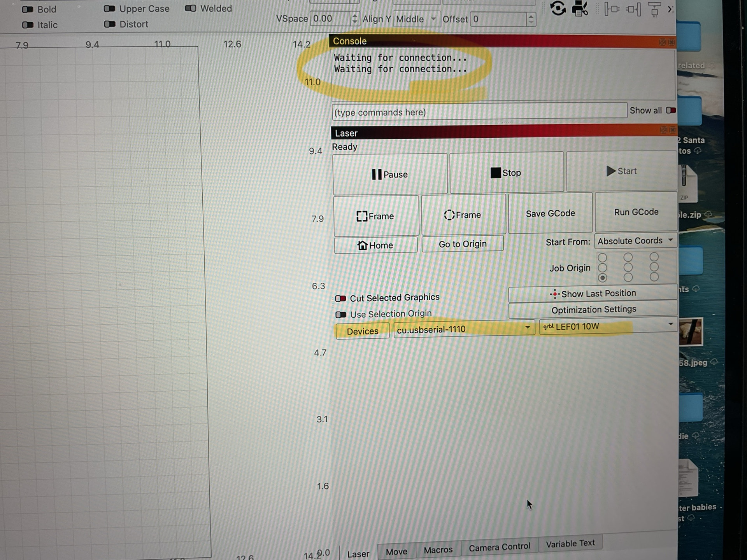Toggle Show all in Console
The image size is (747, 560).
click(670, 110)
